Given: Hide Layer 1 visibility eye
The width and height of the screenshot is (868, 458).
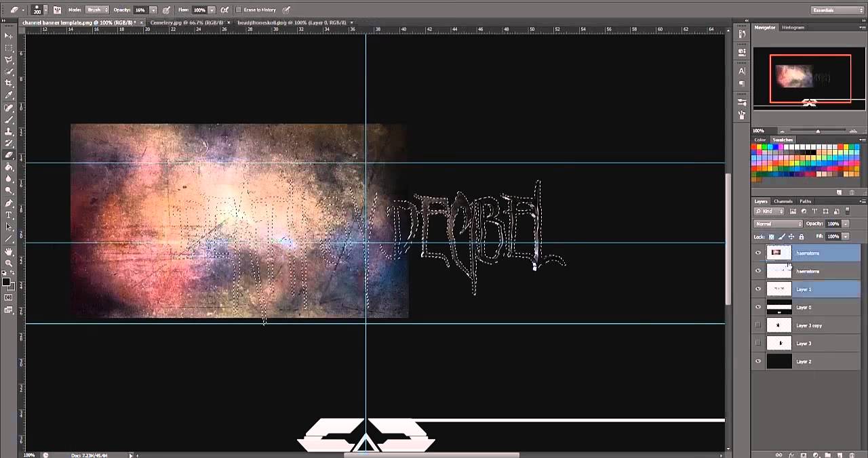Looking at the screenshot, I should (x=758, y=289).
